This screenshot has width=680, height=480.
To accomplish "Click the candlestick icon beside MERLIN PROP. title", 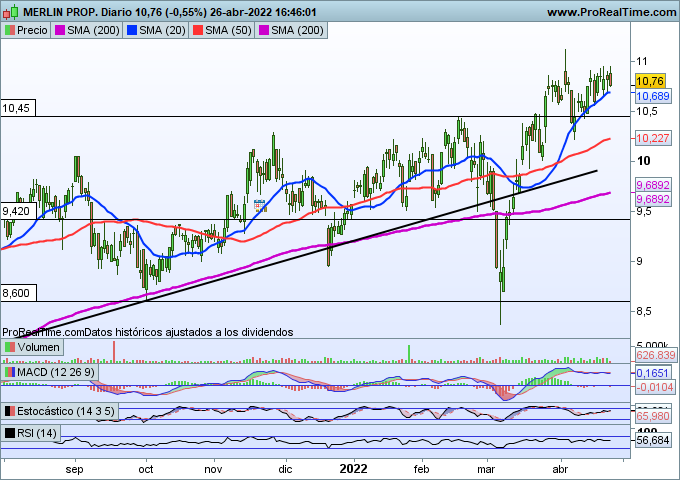I will [10, 12].
